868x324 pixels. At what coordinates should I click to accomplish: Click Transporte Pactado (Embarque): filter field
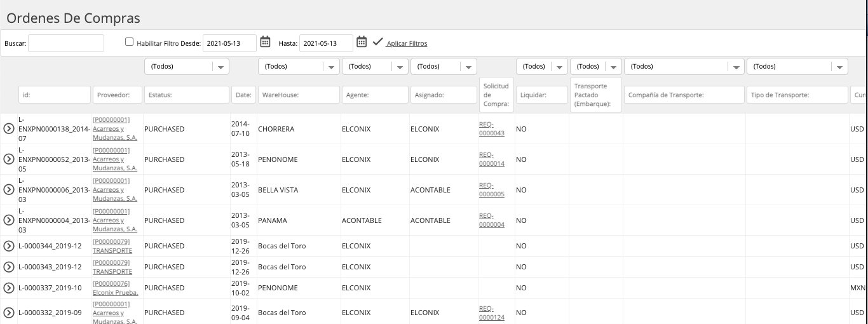pos(596,95)
